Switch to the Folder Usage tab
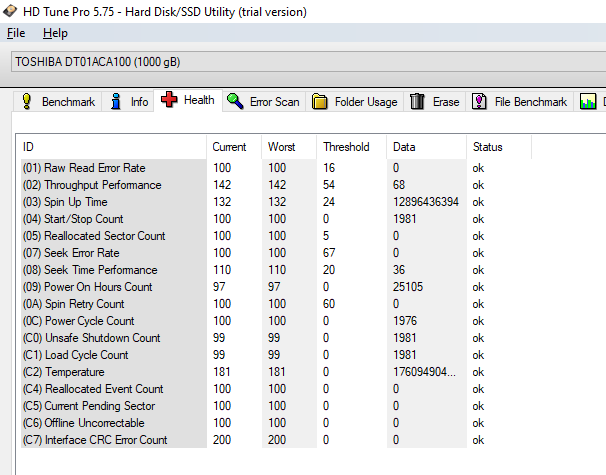The width and height of the screenshot is (606, 475). pos(355,102)
